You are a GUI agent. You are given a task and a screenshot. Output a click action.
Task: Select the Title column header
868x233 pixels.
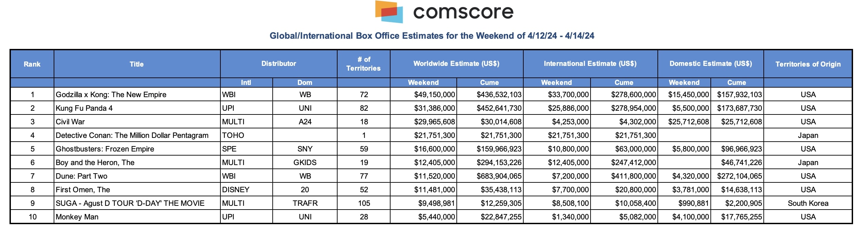pos(137,64)
